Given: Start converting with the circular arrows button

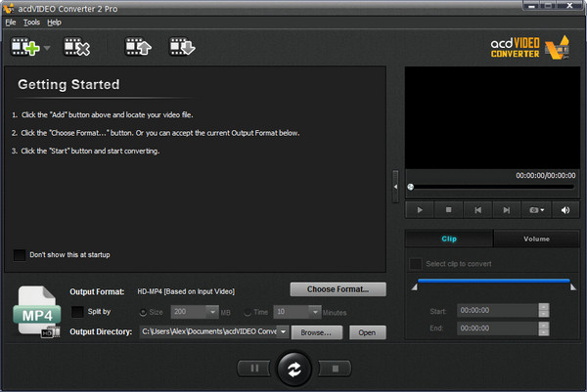Looking at the screenshot, I should tap(292, 370).
